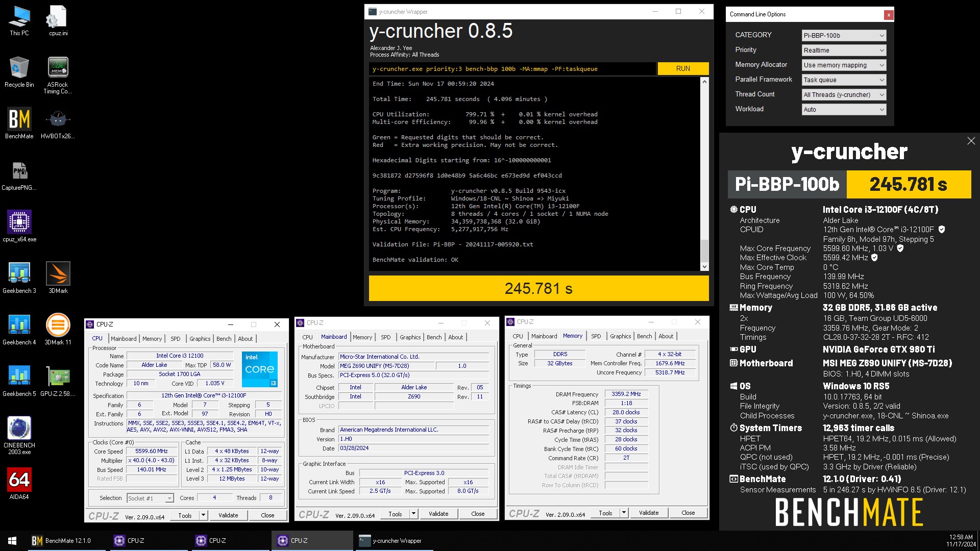
Task: Open Thread Count dropdown
Action: pos(844,94)
